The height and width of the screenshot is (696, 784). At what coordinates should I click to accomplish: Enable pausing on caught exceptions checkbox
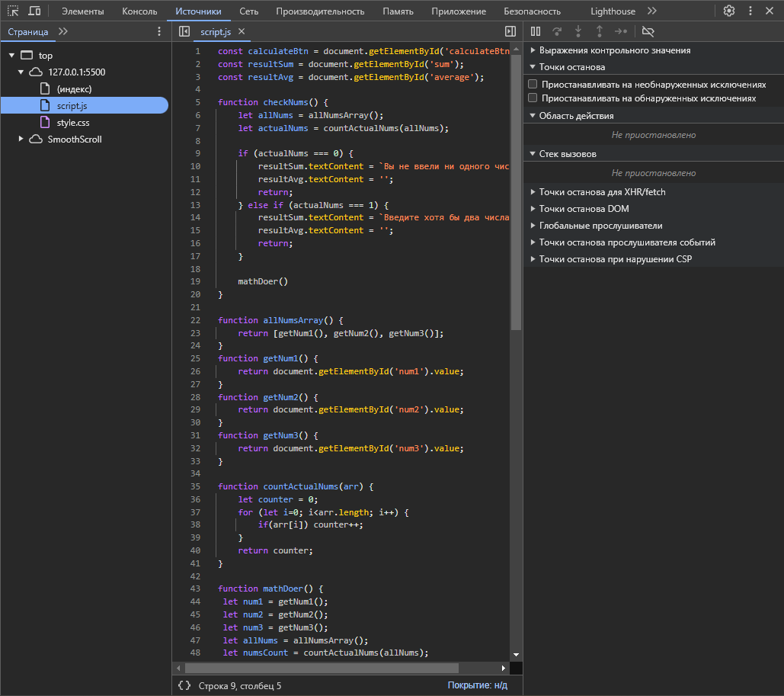[x=533, y=98]
